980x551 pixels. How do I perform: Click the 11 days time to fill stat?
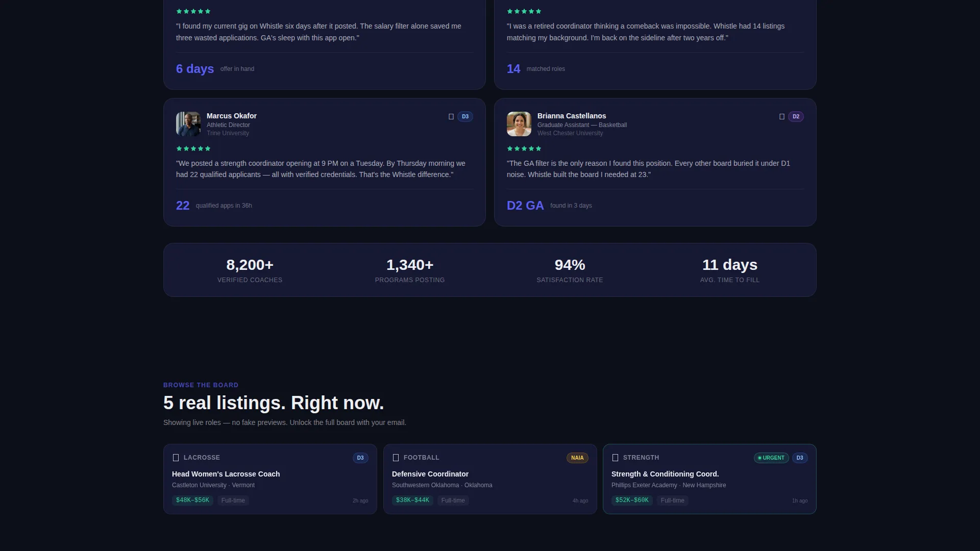[730, 270]
